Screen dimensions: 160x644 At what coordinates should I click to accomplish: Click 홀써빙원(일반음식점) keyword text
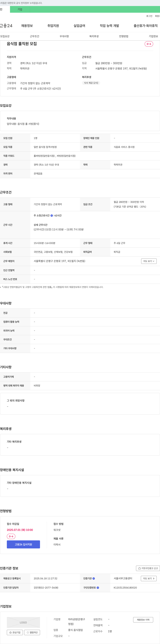(x=44, y=156)
